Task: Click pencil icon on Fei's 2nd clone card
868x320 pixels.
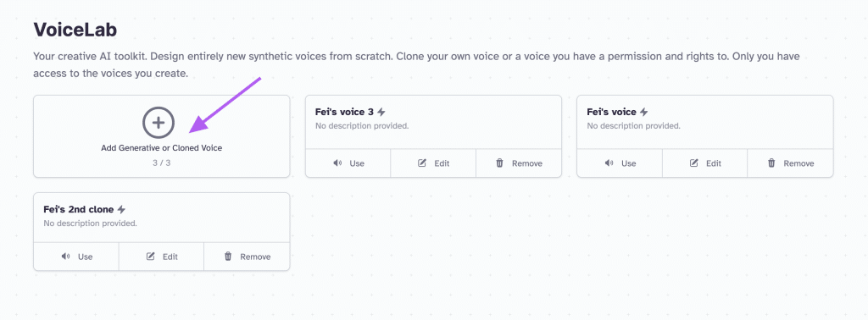Action: [151, 257]
